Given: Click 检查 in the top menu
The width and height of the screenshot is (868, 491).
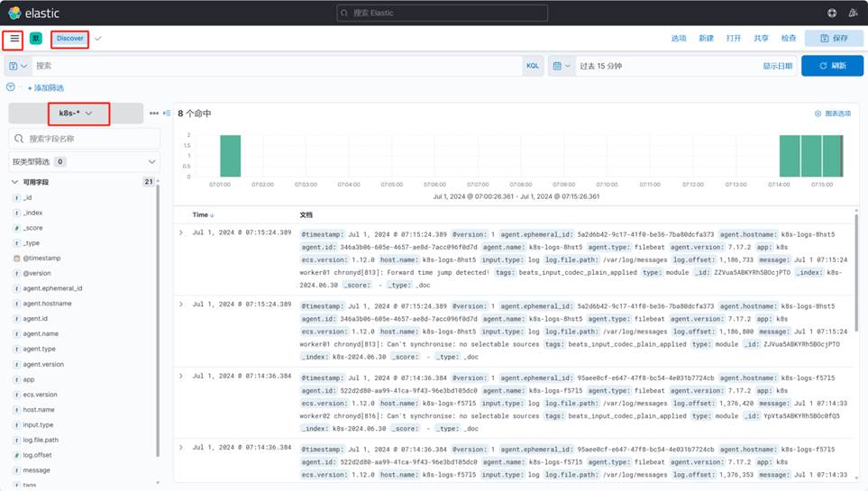Looking at the screenshot, I should click(x=789, y=38).
